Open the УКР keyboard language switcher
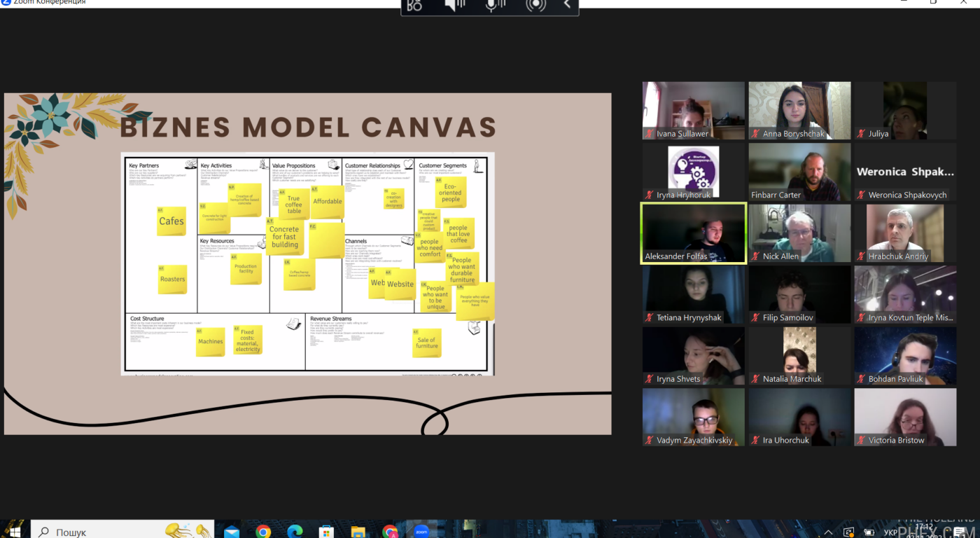This screenshot has width=980, height=538. click(890, 532)
